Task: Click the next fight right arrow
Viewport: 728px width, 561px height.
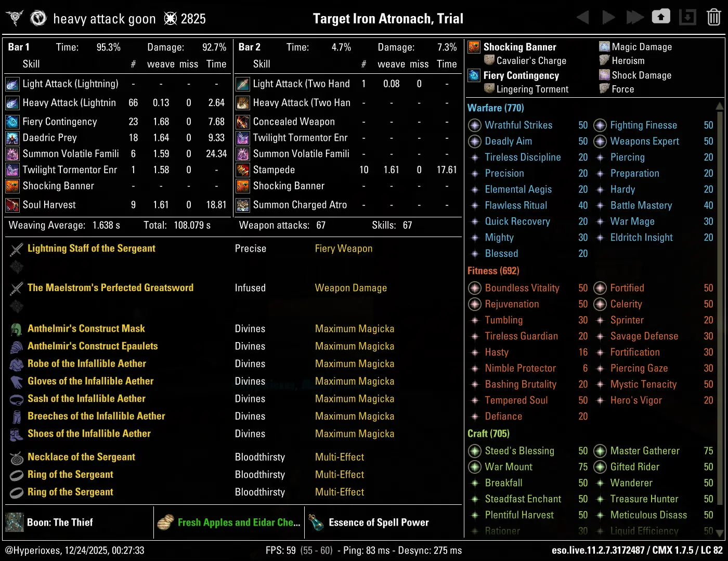Action: [x=608, y=18]
